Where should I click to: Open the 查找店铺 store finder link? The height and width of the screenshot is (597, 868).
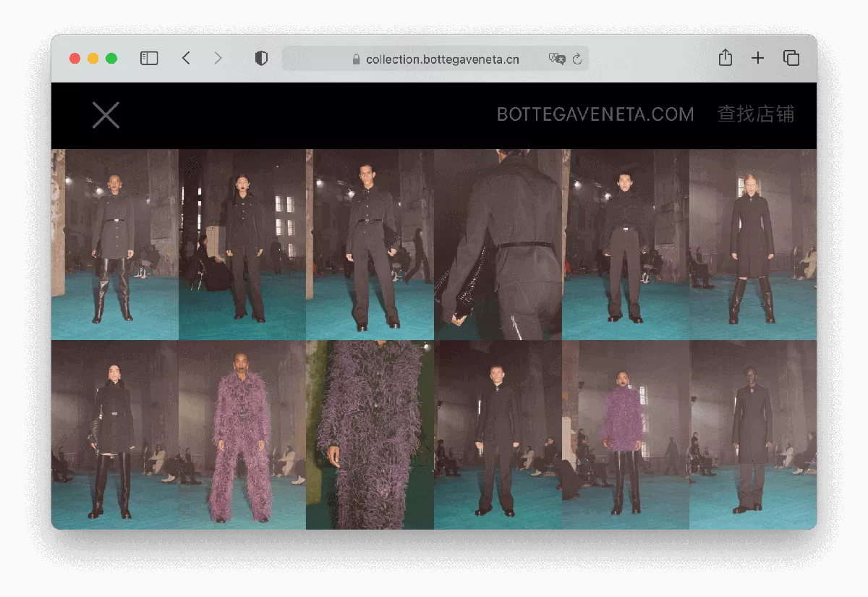pyautogui.click(x=756, y=114)
